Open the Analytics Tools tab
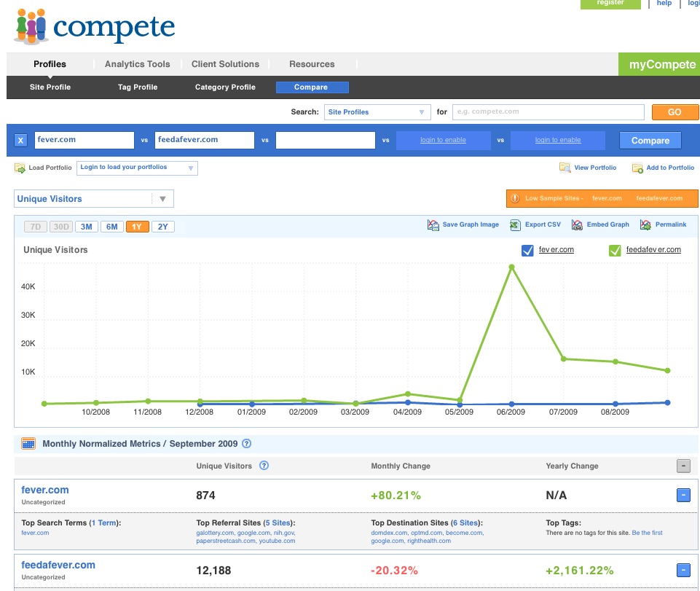 [x=138, y=64]
